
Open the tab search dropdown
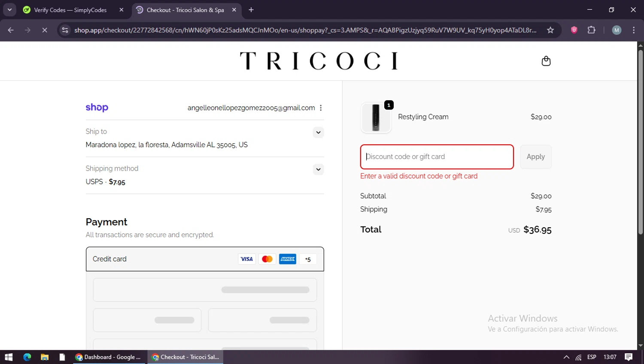[x=9, y=10]
